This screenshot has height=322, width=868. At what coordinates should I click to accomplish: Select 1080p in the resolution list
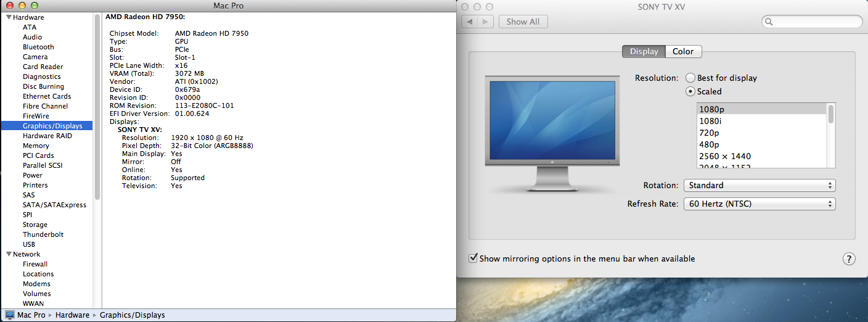761,109
